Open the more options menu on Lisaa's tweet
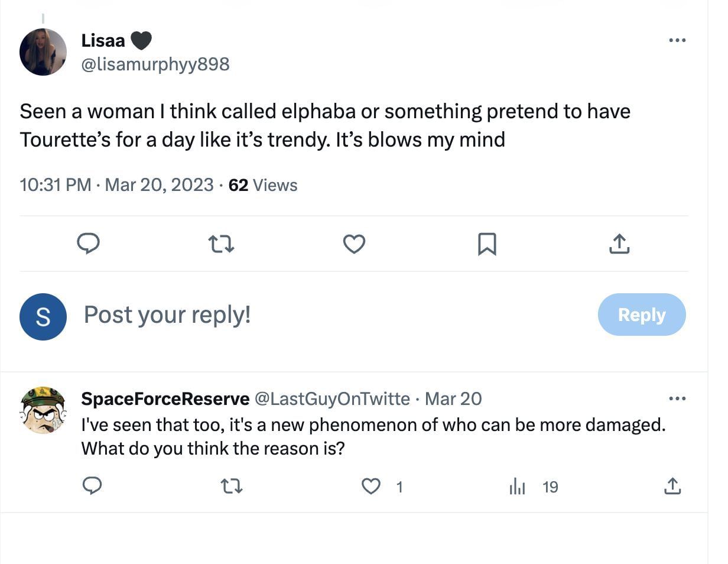 pyautogui.click(x=677, y=40)
